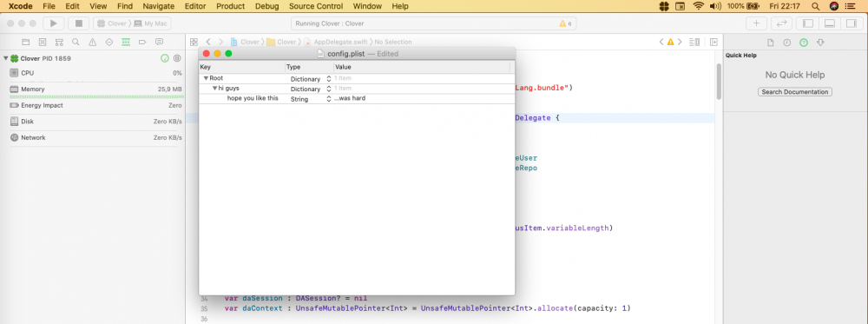This screenshot has height=324, width=868.
Task: Click the 6 warnings indicator in the activity bar
Action: pyautogui.click(x=565, y=23)
